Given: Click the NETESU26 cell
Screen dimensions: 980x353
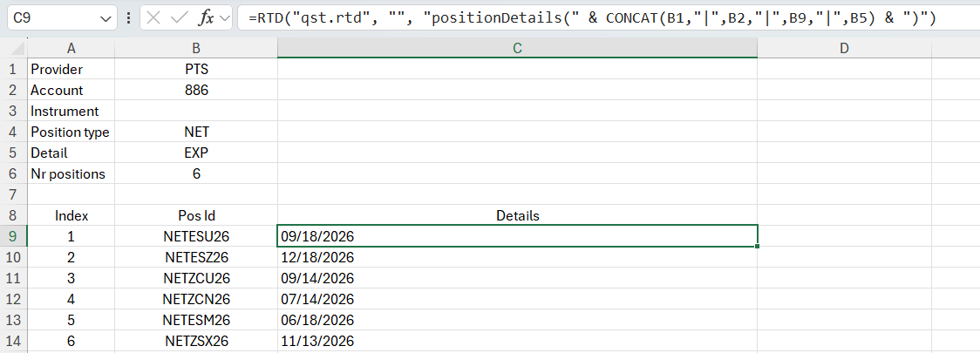Looking at the screenshot, I should (196, 237).
